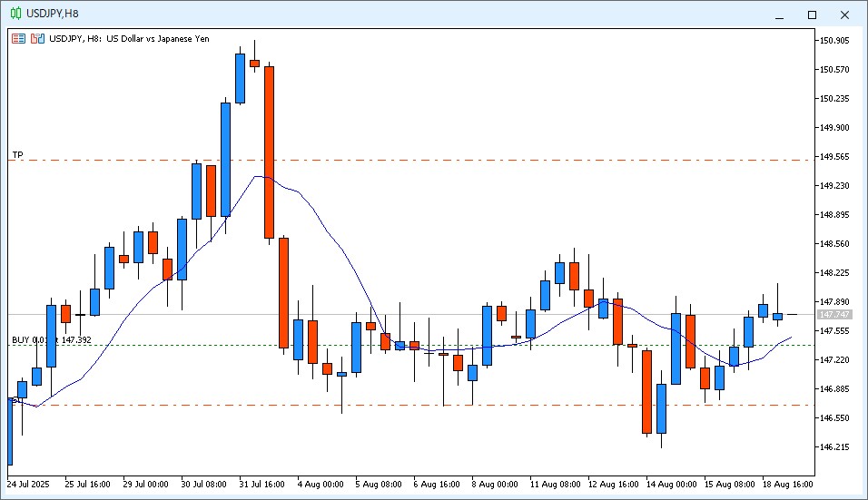The width and height of the screenshot is (868, 500).
Task: Click the 8 Aug 00:00 time axis label
Action: click(x=497, y=485)
